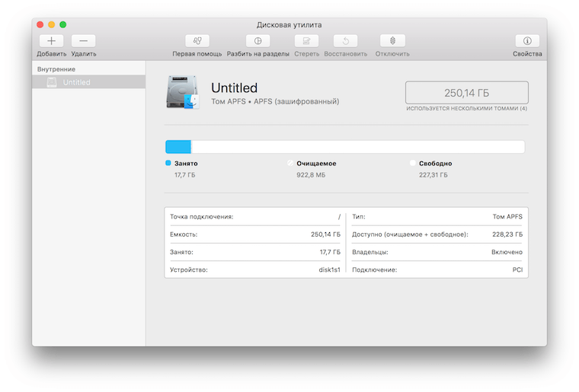Click the Unmount (Отключить) toolbar icon
The height and width of the screenshot is (392, 579).
(x=392, y=41)
